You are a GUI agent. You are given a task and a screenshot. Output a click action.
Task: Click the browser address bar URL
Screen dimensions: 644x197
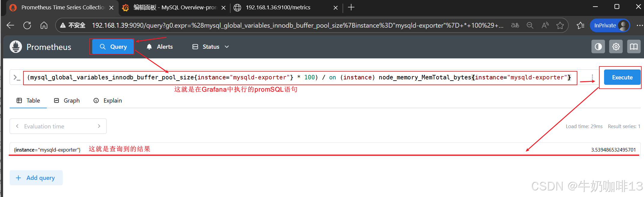point(298,26)
